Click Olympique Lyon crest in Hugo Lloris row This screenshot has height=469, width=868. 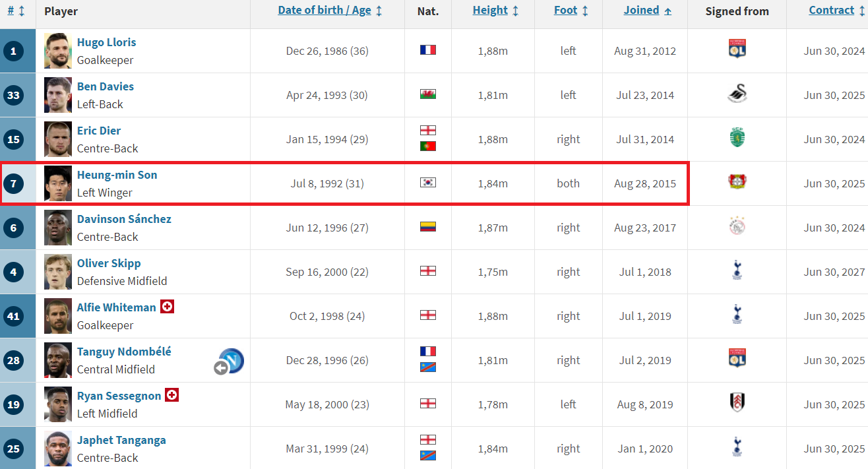[x=737, y=49]
